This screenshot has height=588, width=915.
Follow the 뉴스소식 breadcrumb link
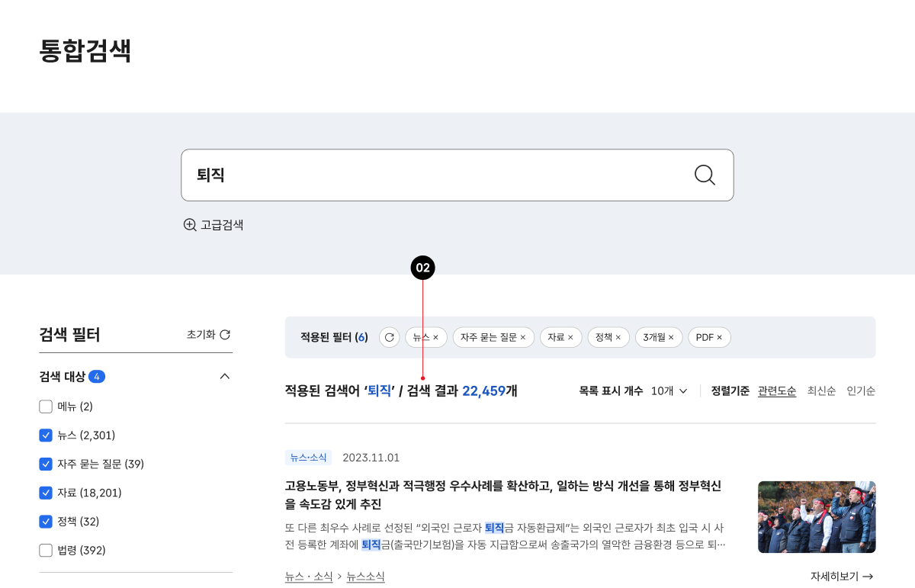coord(365,577)
